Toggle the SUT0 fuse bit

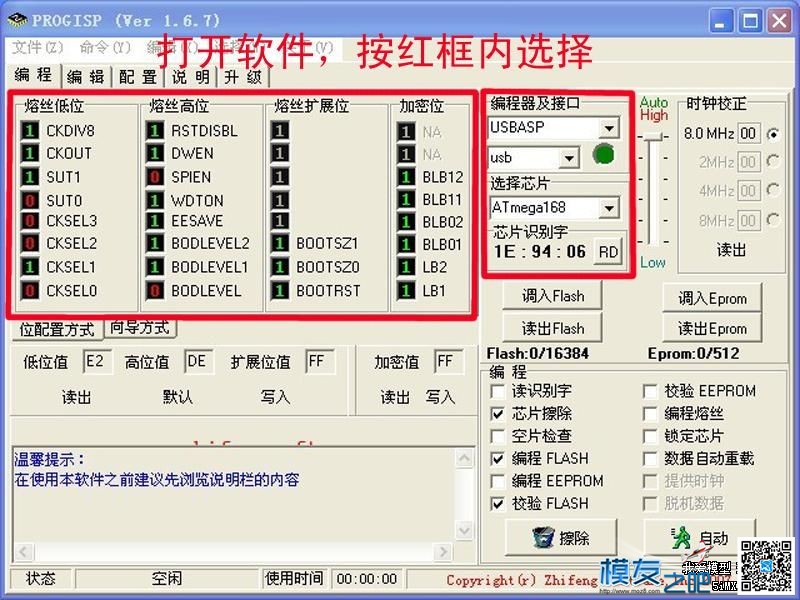(x=30, y=200)
